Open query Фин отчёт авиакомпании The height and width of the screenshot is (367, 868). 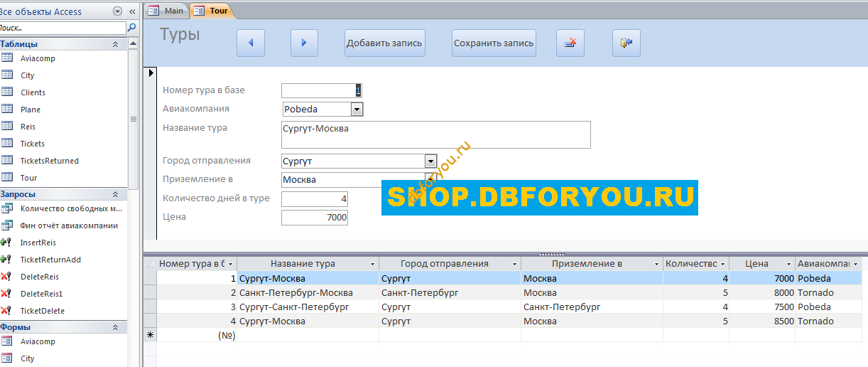(x=69, y=225)
